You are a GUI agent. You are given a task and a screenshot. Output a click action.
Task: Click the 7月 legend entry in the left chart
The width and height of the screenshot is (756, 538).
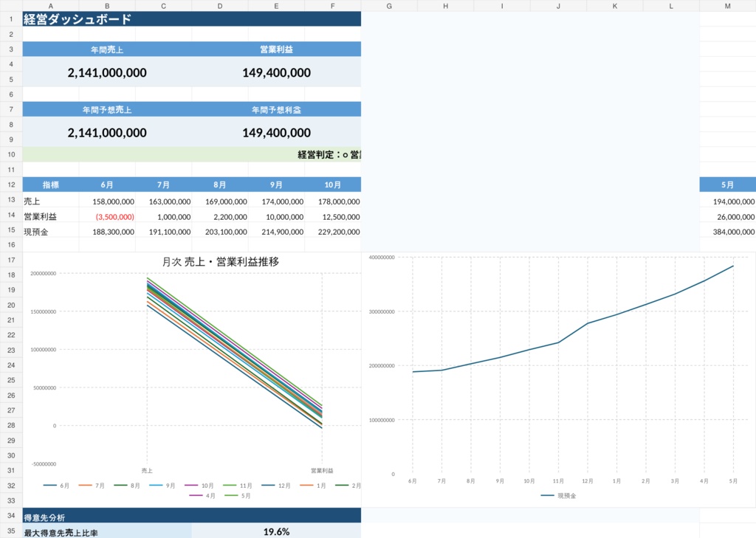pos(92,486)
